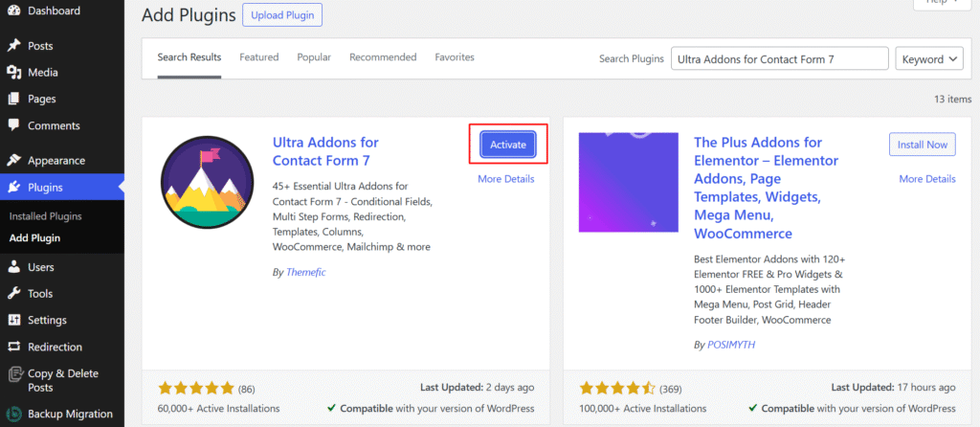Click the Media icon in sidebar
Screen dimensions: 980x427
[x=13, y=73]
